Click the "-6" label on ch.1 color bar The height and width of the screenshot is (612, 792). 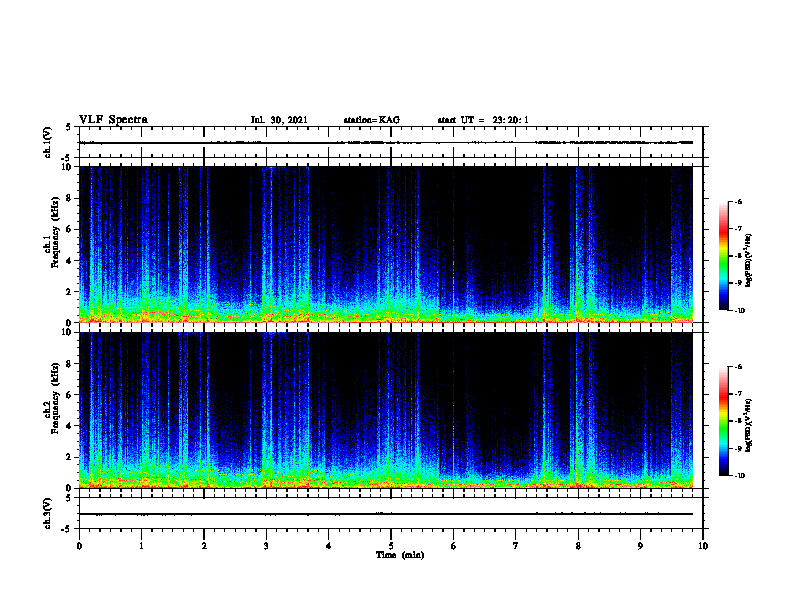738,202
